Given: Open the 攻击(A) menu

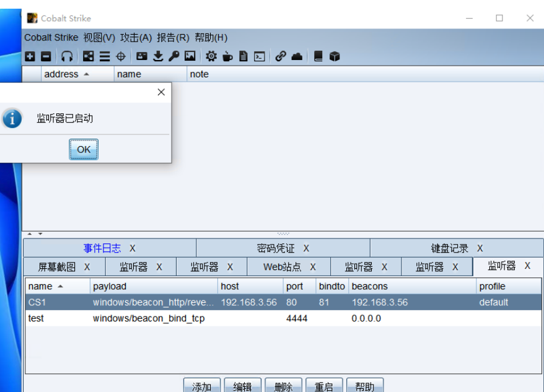Looking at the screenshot, I should pos(136,37).
